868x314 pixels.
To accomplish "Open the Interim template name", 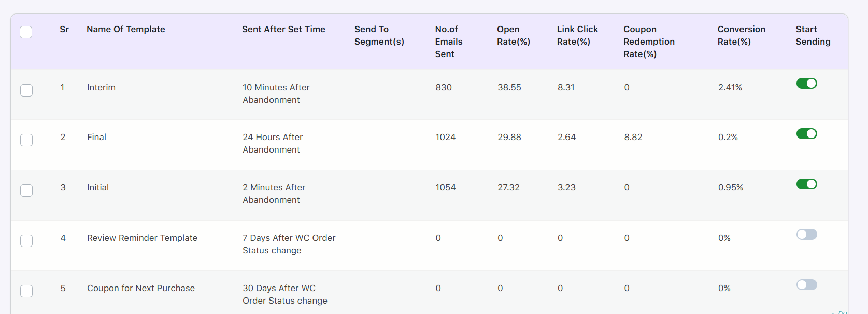I will (x=101, y=87).
